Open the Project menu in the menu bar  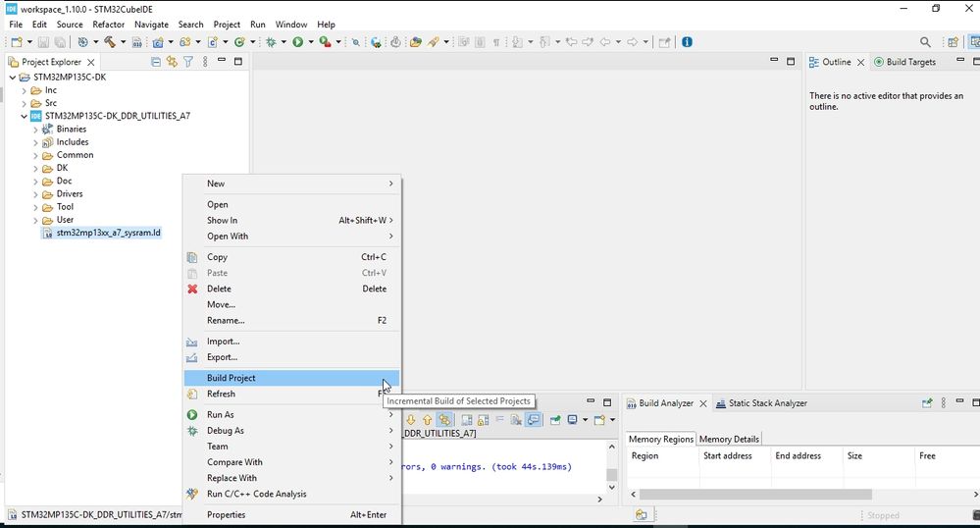pyautogui.click(x=227, y=25)
